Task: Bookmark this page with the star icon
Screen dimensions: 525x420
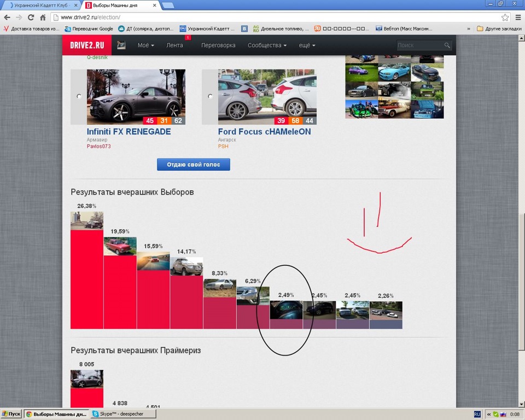Action: (505, 17)
